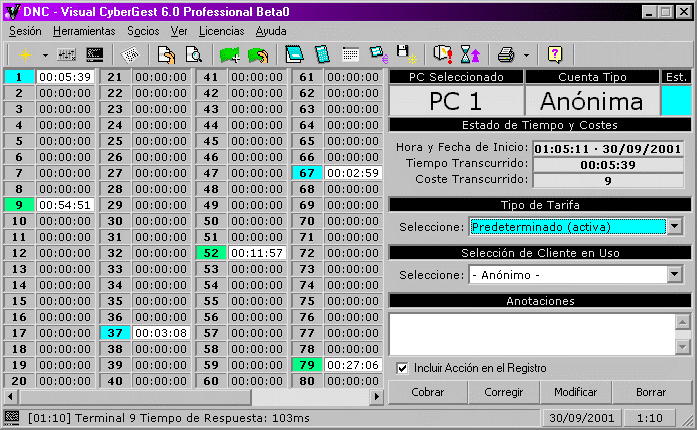Click the green flag with plus icon
Viewport: 697px width, 430px height.
pyautogui.click(x=230, y=53)
